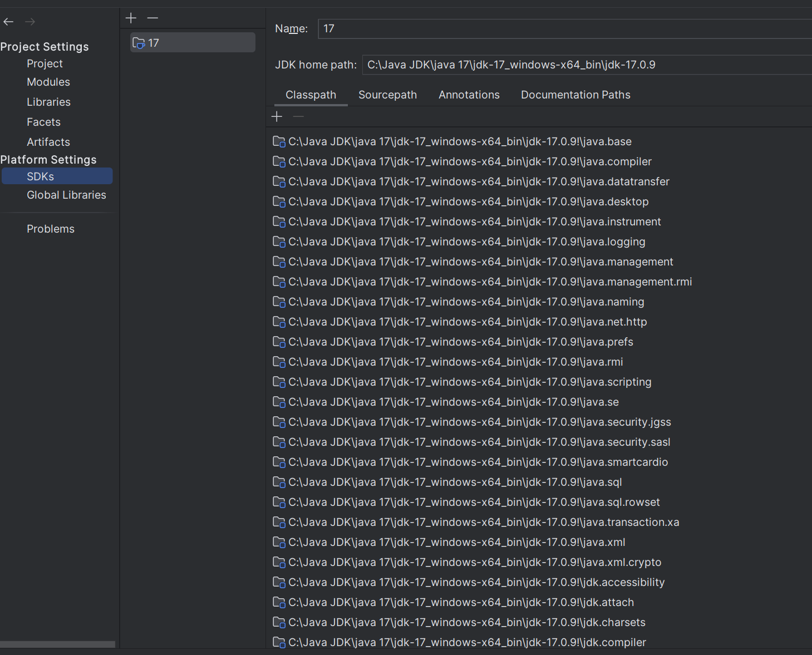
Task: Add a new SDK with plus icon
Action: (131, 18)
